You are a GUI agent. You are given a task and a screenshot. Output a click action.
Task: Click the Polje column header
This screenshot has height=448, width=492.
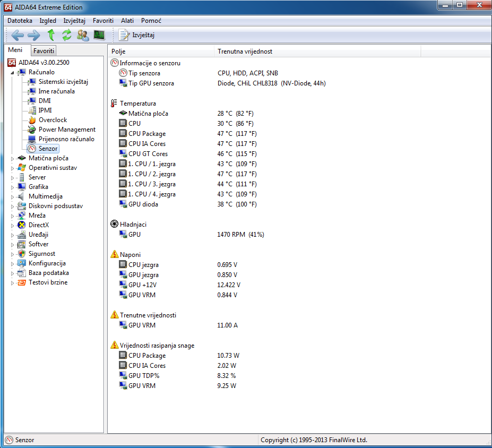tap(161, 51)
